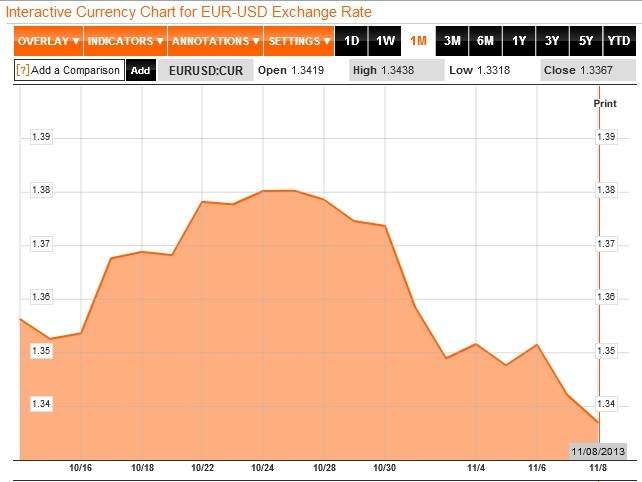Click the chart peak near 10/24

tap(264, 190)
